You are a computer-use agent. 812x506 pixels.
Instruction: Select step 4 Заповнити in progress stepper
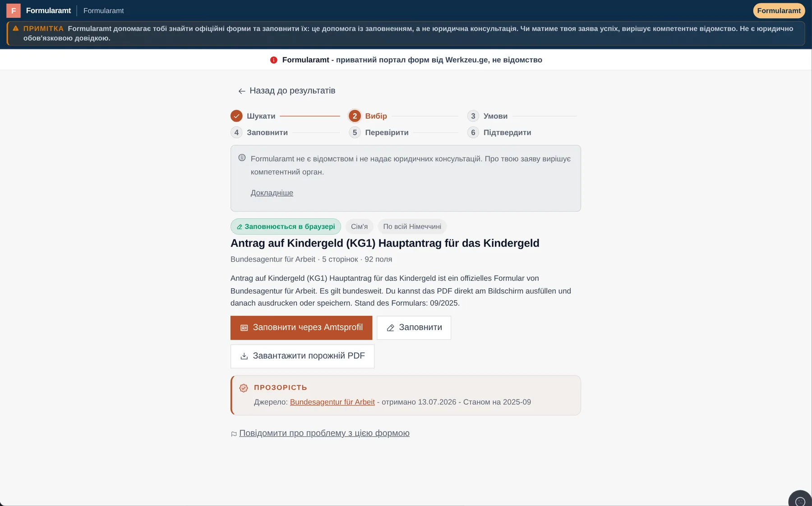(259, 133)
